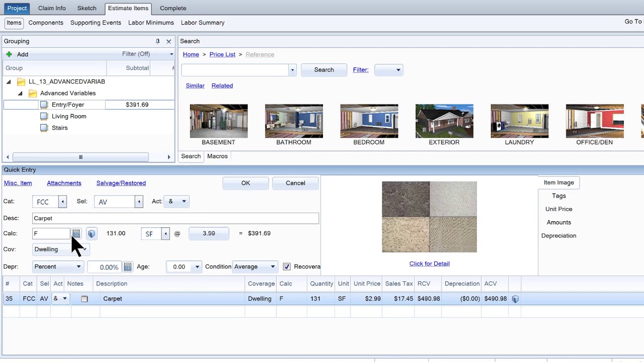Select the BATHROOM thumbnail

(x=294, y=121)
